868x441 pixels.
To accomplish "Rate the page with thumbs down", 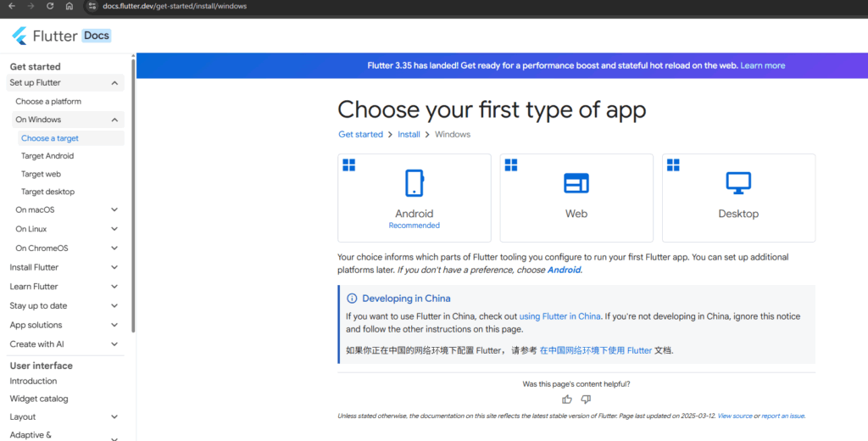I will pos(586,399).
